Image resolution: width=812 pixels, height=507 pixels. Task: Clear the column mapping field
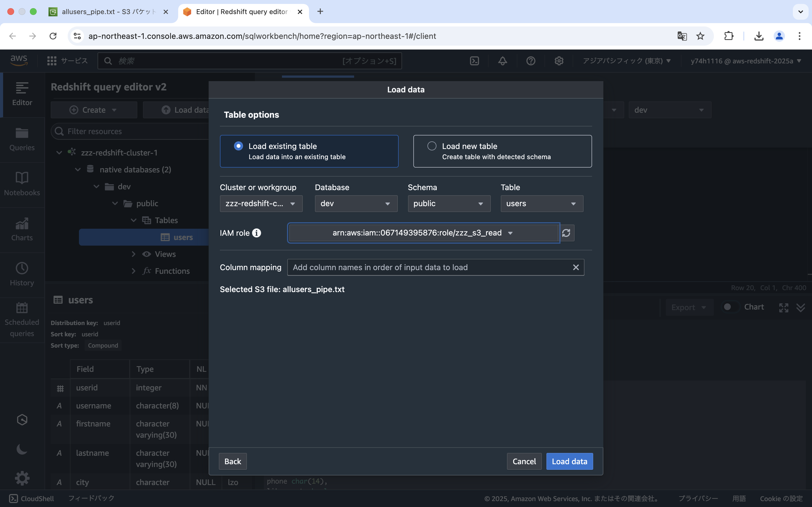click(x=576, y=267)
